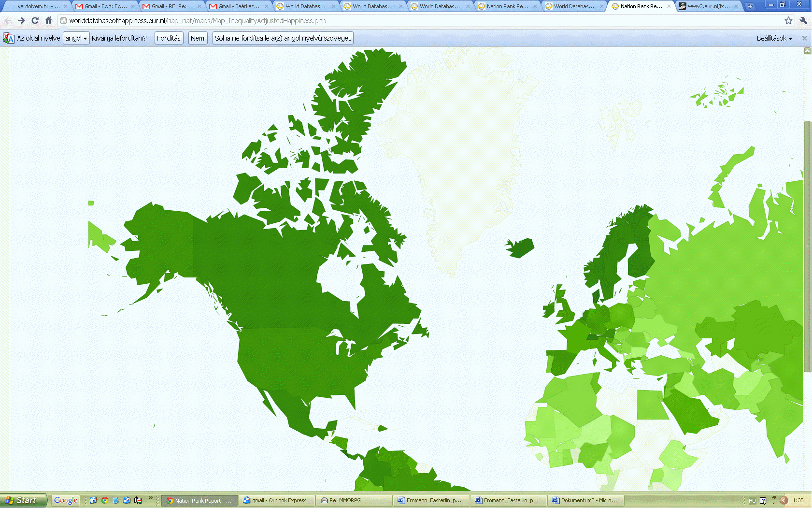Close the translation bar with the X
Screen dimensions: 812x508
point(804,38)
